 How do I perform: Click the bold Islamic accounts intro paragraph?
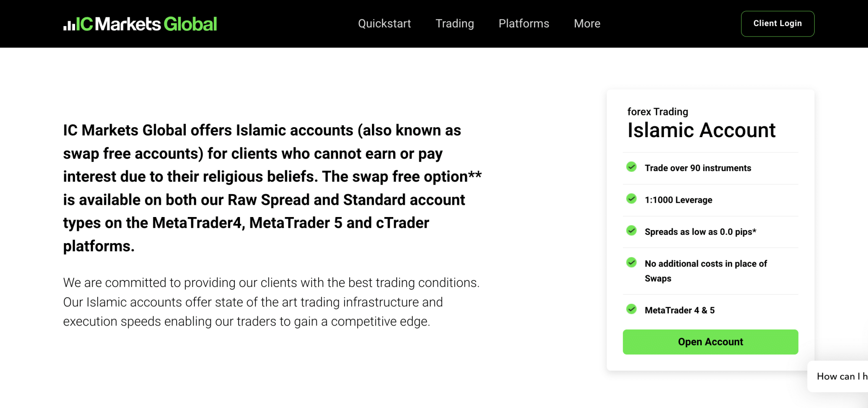pos(272,188)
